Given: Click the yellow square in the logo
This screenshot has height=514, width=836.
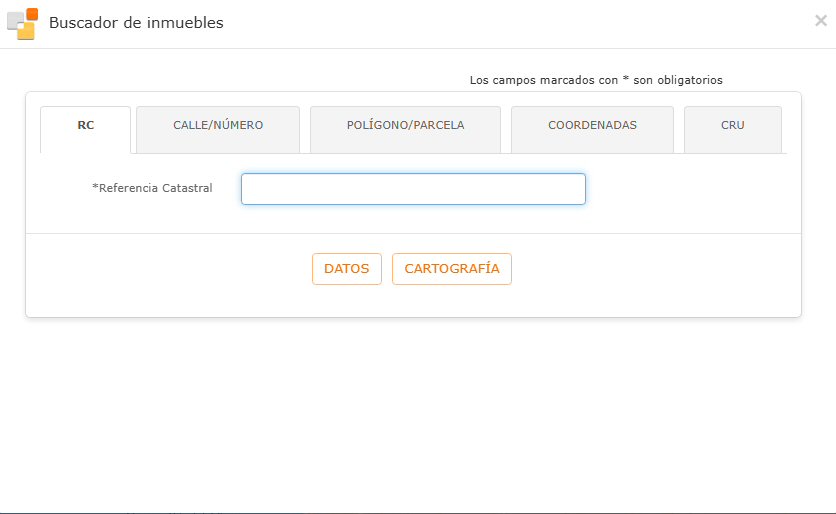Looking at the screenshot, I should point(25,31).
